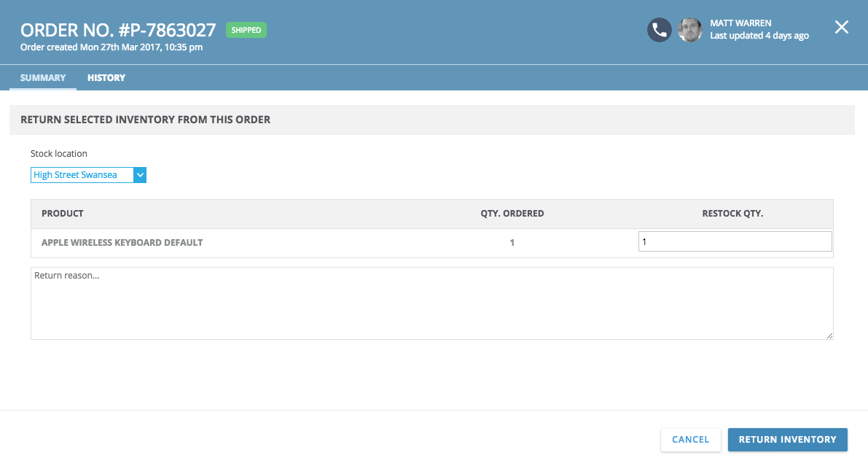Click the Restock Qty. column header

[732, 214]
